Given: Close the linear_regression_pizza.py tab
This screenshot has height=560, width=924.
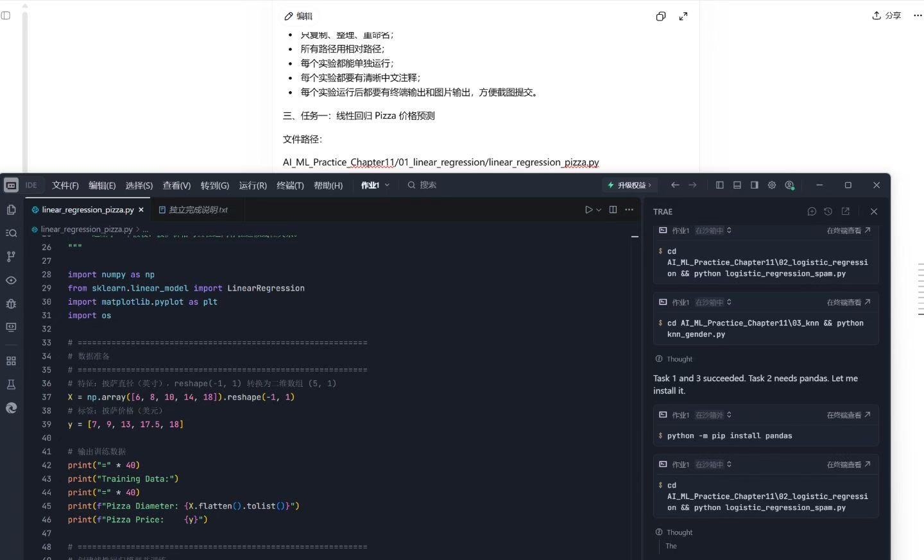Looking at the screenshot, I should pos(141,210).
